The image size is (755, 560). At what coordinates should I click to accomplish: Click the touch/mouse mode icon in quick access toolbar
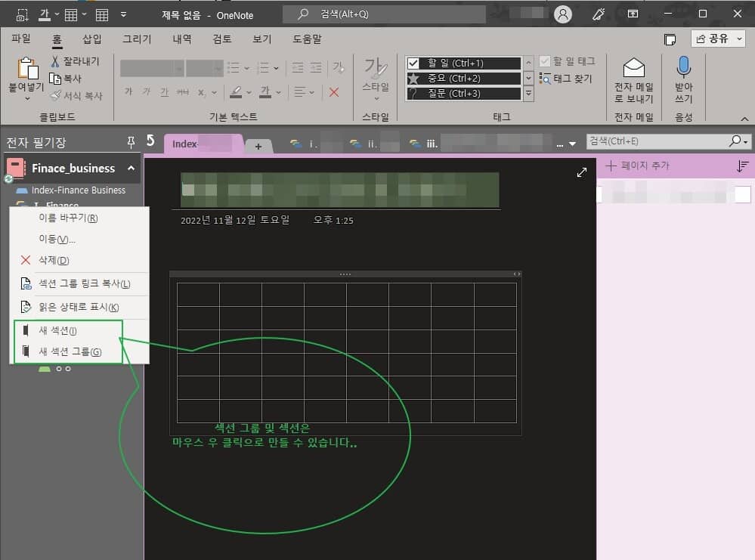[x=22, y=15]
